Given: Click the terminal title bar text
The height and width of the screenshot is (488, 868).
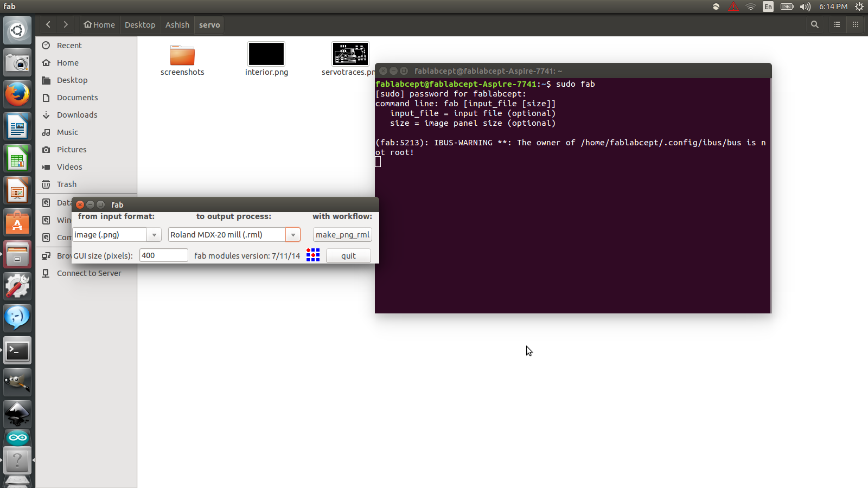Looking at the screenshot, I should click(x=488, y=71).
